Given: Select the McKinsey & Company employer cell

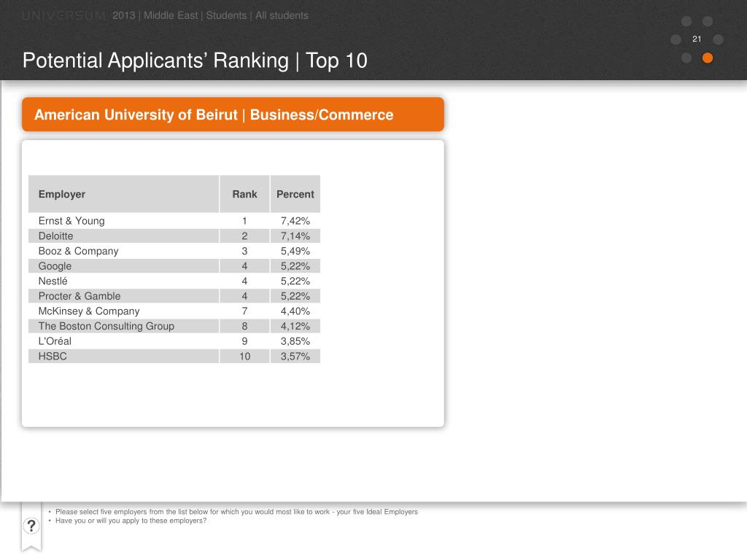Looking at the screenshot, I should pos(123,311).
